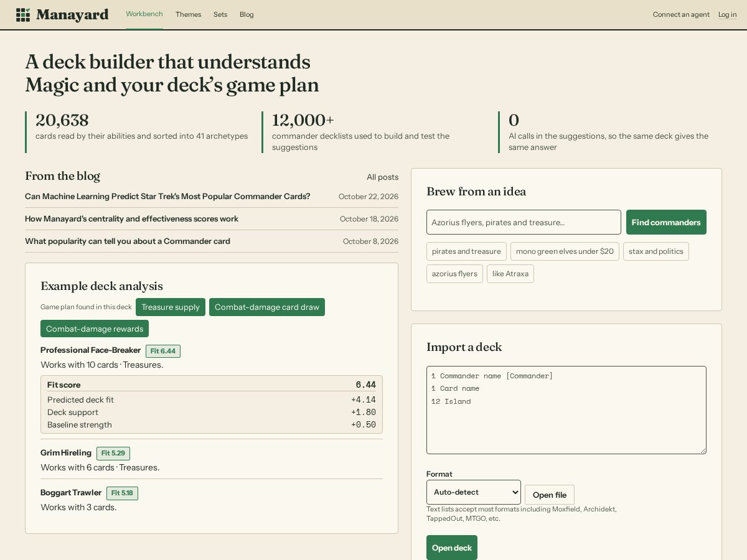Click the Open file button
747x560 pixels.
pos(550,495)
